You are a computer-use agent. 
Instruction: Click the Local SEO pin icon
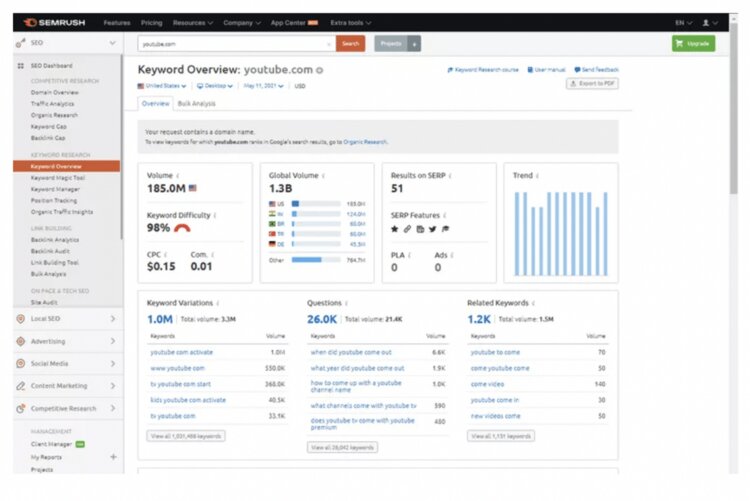(21, 319)
